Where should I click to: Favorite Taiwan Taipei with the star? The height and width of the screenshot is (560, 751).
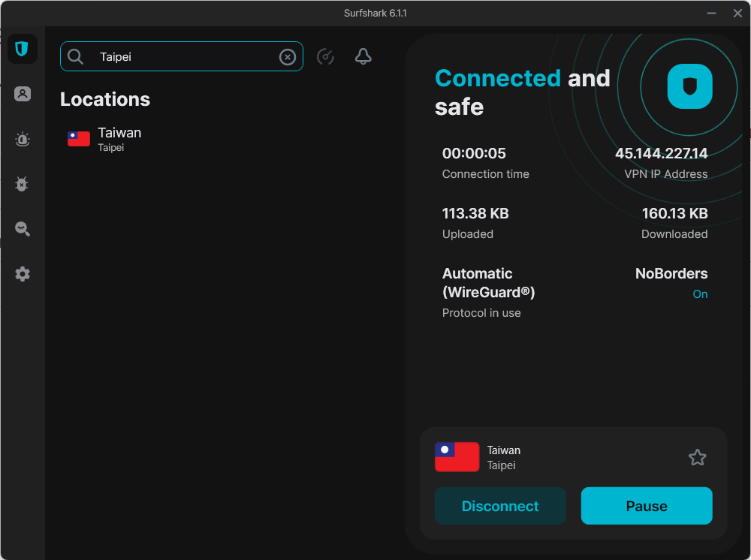[698, 458]
